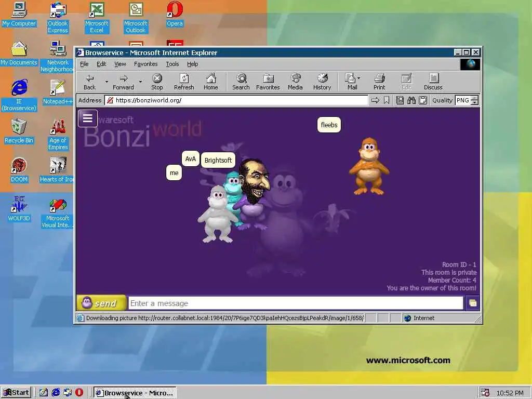Open the BonziWorld hamburger menu
Image resolution: width=532 pixels, height=399 pixels.
pyautogui.click(x=87, y=118)
